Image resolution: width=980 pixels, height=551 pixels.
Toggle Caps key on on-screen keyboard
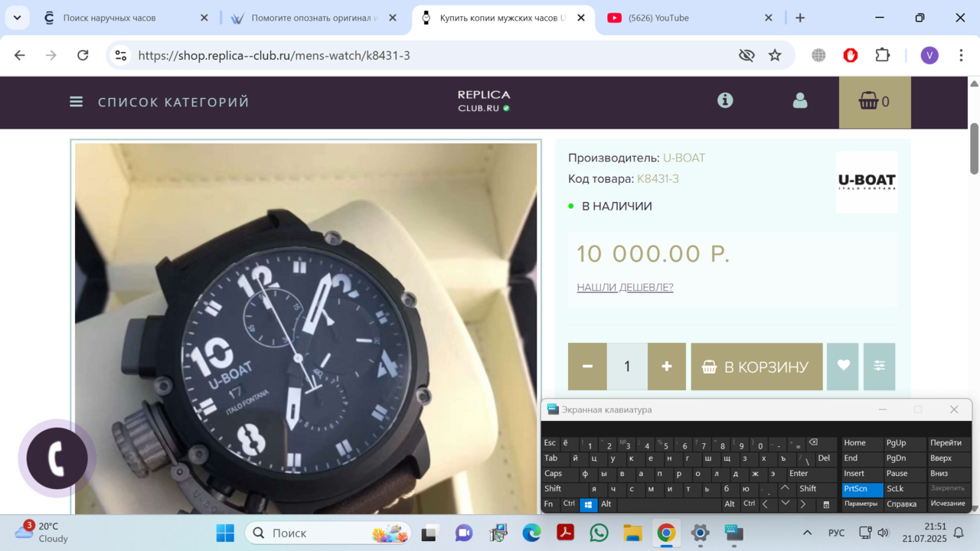pyautogui.click(x=553, y=474)
